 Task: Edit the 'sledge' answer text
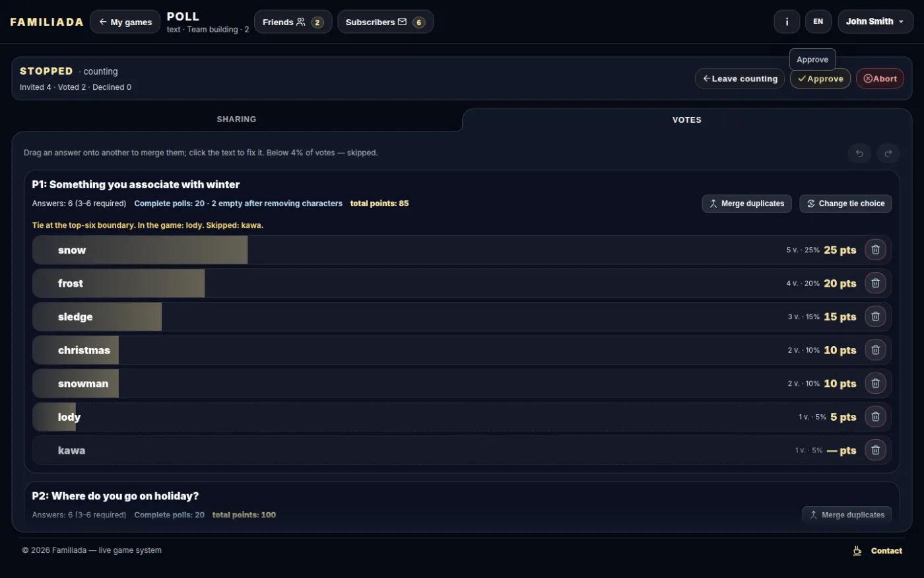75,317
